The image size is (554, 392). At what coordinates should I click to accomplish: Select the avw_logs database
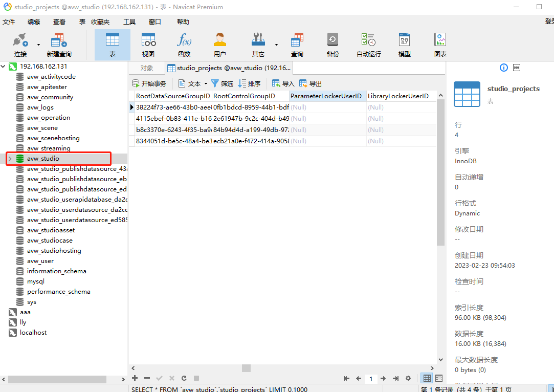point(40,107)
